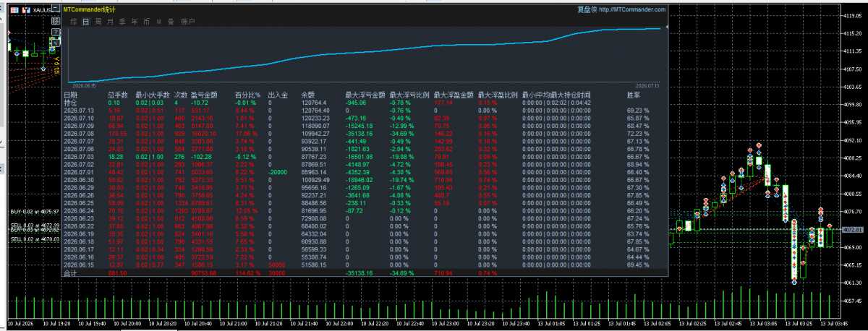Click the red candlestick chart icon
Image resolution: width=868 pixels, height=331 pixels.
point(26,10)
